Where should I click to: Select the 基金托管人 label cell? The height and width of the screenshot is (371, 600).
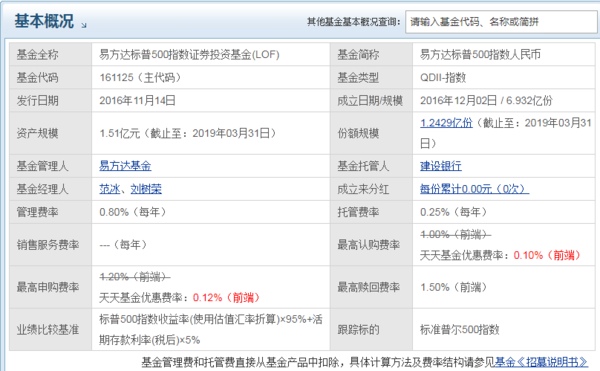(x=372, y=166)
